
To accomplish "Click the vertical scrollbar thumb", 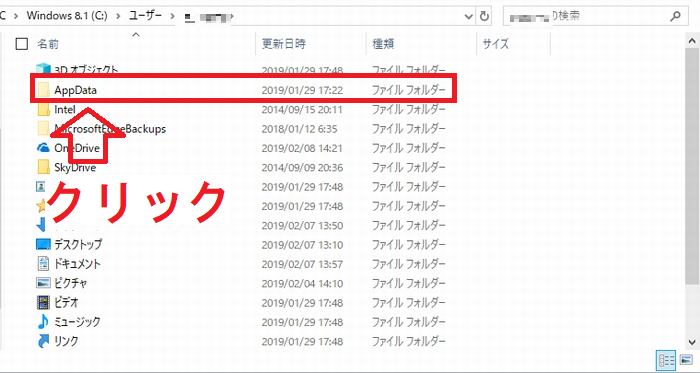I will click(692, 165).
